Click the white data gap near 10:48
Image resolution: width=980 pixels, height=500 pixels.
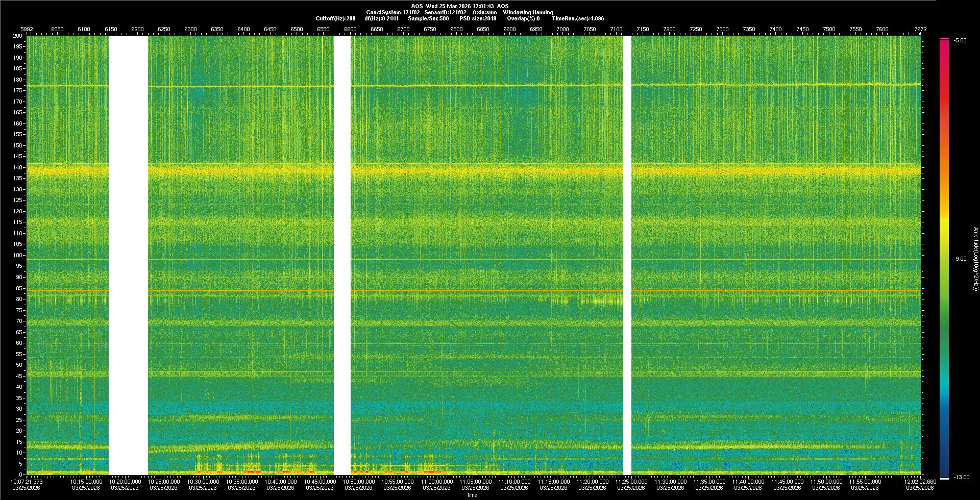[342, 255]
